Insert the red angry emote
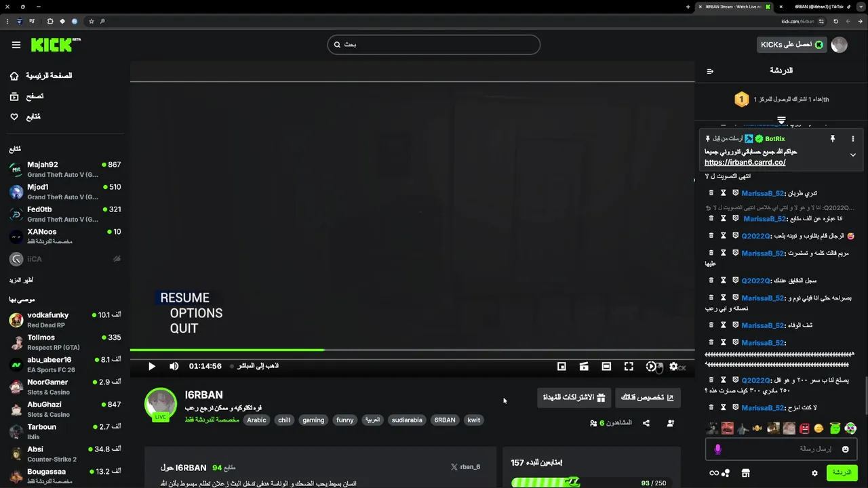 click(804, 428)
